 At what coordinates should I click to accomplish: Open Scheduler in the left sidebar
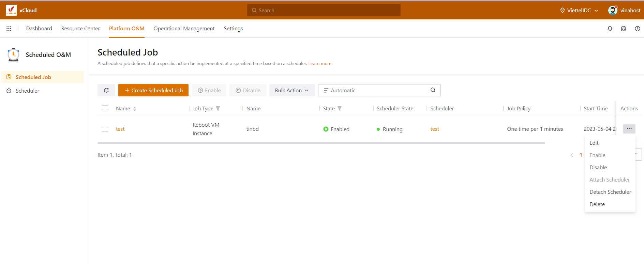coord(27,91)
